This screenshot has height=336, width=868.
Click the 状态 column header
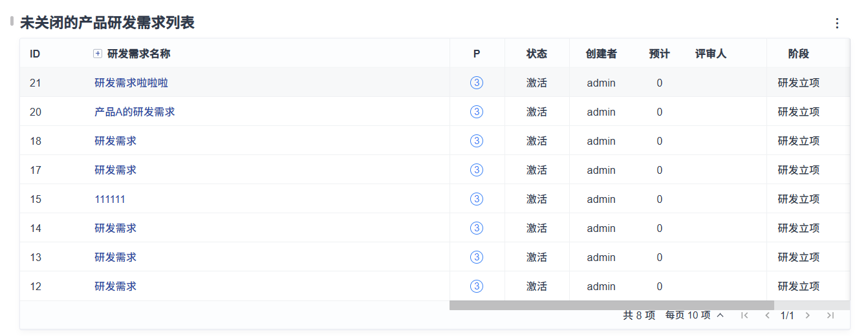click(x=536, y=54)
